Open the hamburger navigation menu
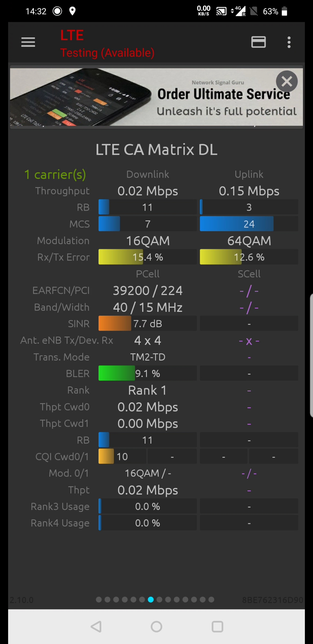 [28, 42]
